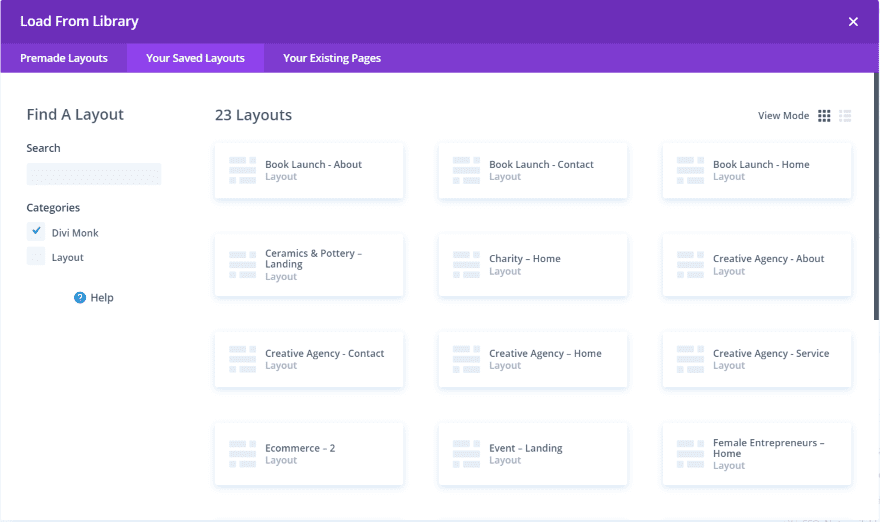This screenshot has height=522, width=880.
Task: Select 'Creative Agency - About' title text
Action: tap(768, 259)
